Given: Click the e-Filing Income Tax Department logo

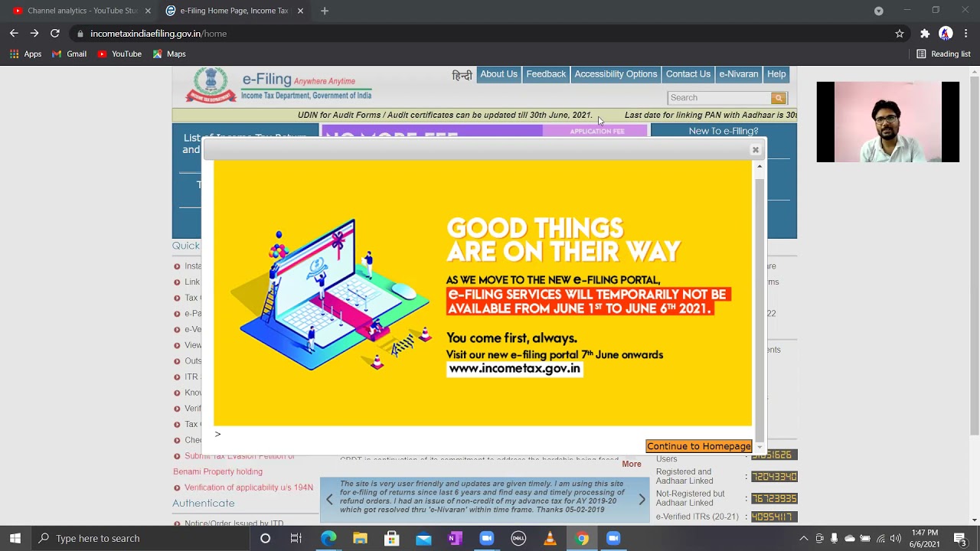Looking at the screenshot, I should pos(279,85).
